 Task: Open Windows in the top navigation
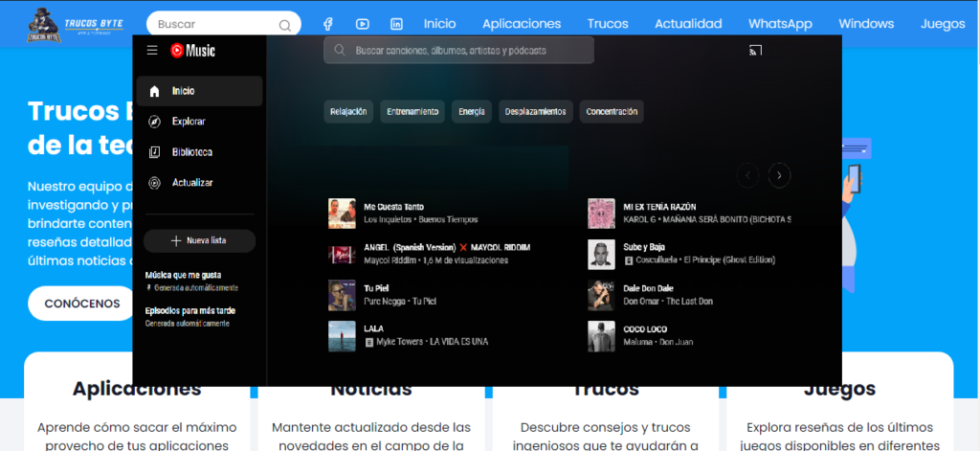[866, 24]
